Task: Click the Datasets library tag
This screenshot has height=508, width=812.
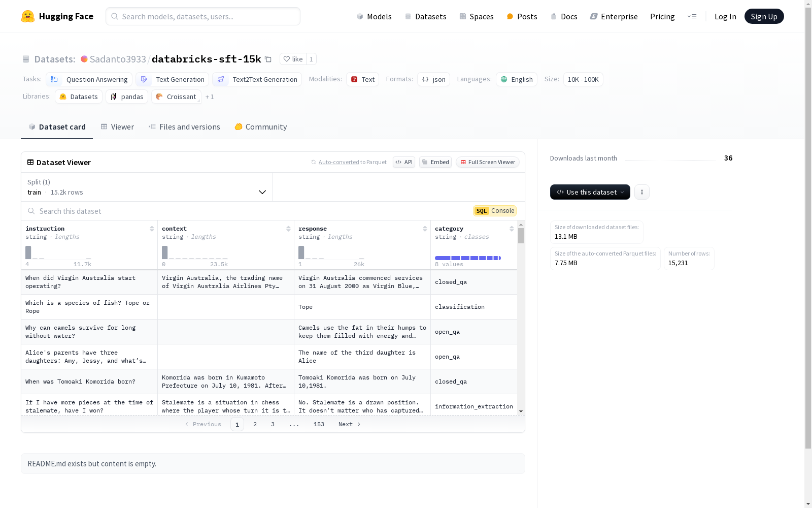Action: point(79,97)
